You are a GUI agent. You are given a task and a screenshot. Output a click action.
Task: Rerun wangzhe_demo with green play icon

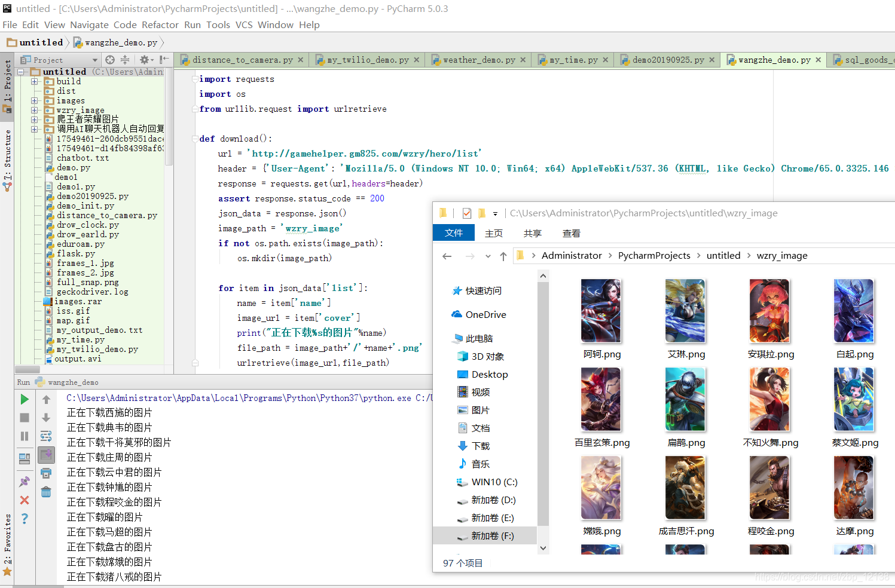pyautogui.click(x=25, y=399)
